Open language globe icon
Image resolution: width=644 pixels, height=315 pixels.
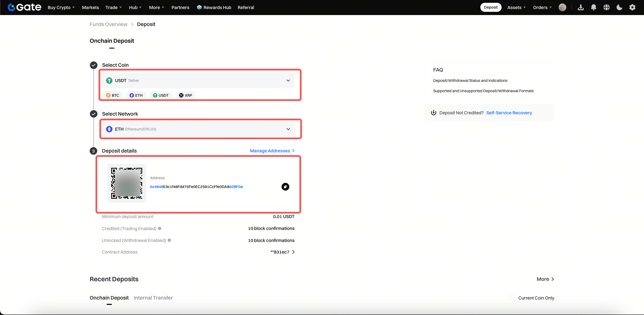click(x=607, y=8)
